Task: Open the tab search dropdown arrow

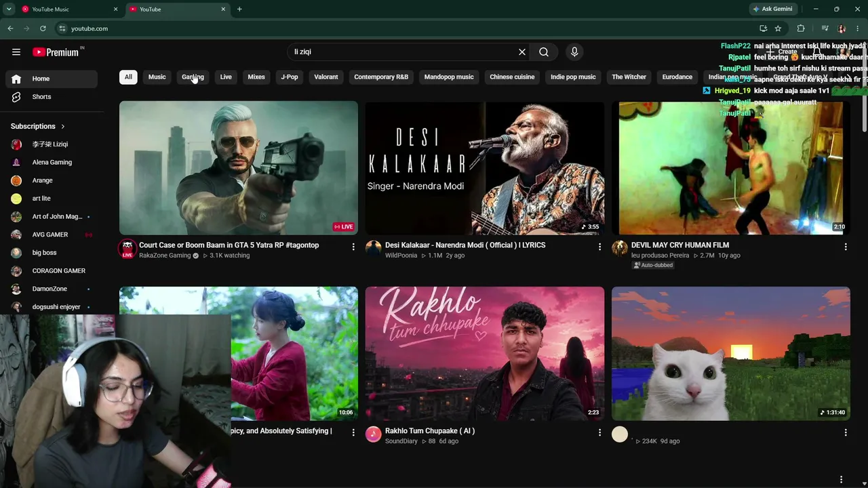Action: click(x=9, y=9)
